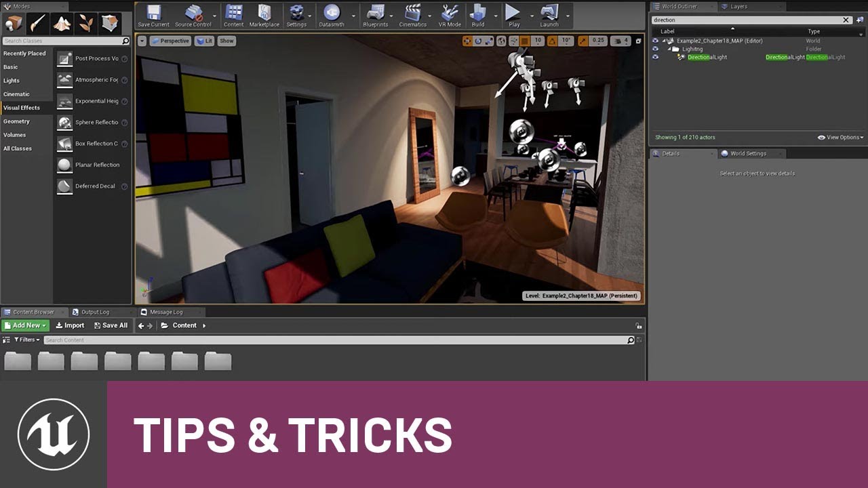
Task: Open the Perspective view dropdown
Action: pyautogui.click(x=170, y=41)
